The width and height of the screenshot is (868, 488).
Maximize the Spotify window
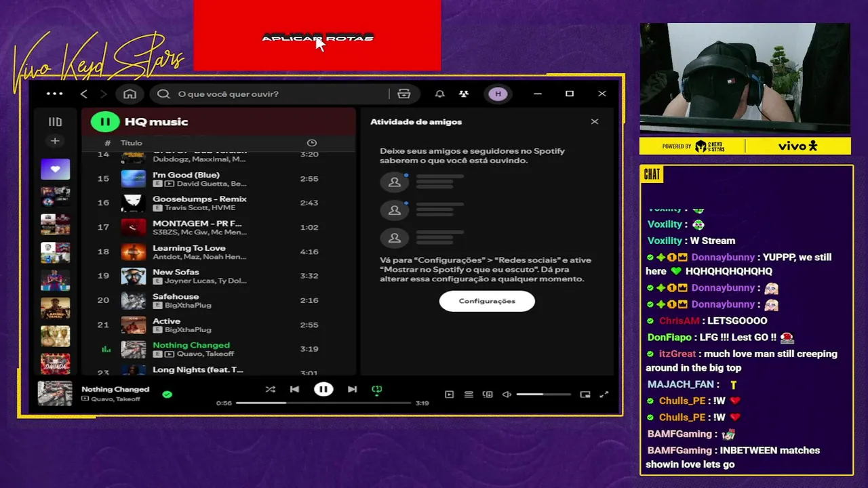(570, 94)
